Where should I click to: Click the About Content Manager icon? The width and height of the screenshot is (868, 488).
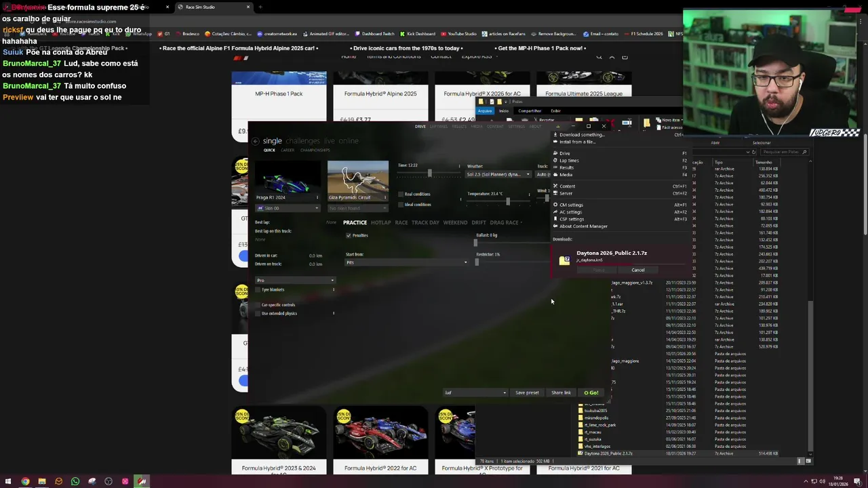(x=555, y=226)
